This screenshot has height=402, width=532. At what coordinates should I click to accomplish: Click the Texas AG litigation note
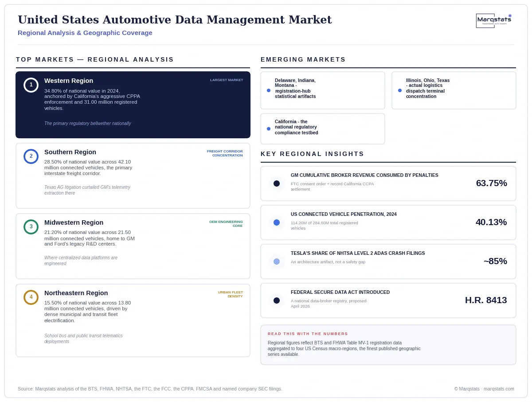click(87, 190)
